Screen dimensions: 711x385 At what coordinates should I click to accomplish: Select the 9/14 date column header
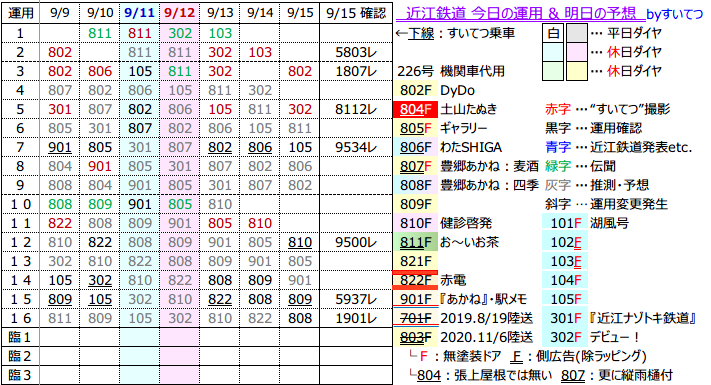pyautogui.click(x=260, y=13)
